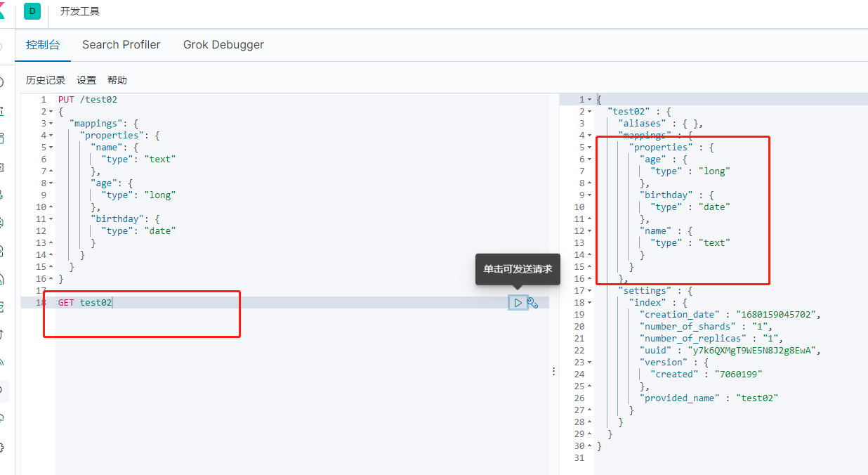Click the "number_of_shards" response line
The image size is (868, 475).
[x=706, y=327]
